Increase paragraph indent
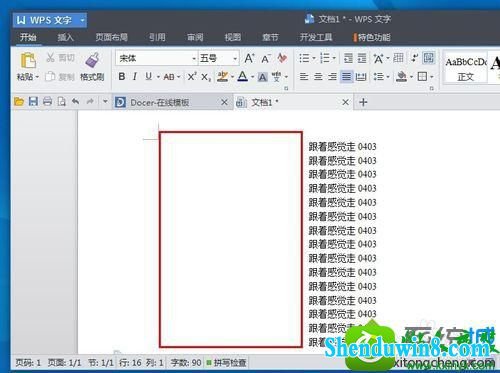The height and width of the screenshot is (373, 500). 362,58
